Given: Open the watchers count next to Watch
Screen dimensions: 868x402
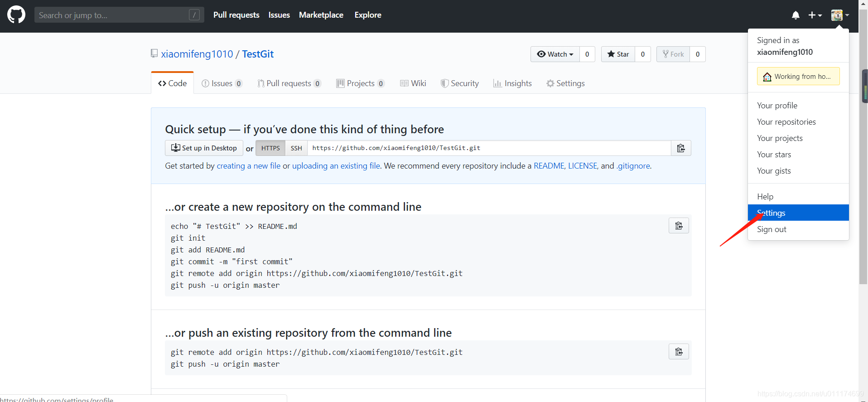Looking at the screenshot, I should click(x=587, y=54).
